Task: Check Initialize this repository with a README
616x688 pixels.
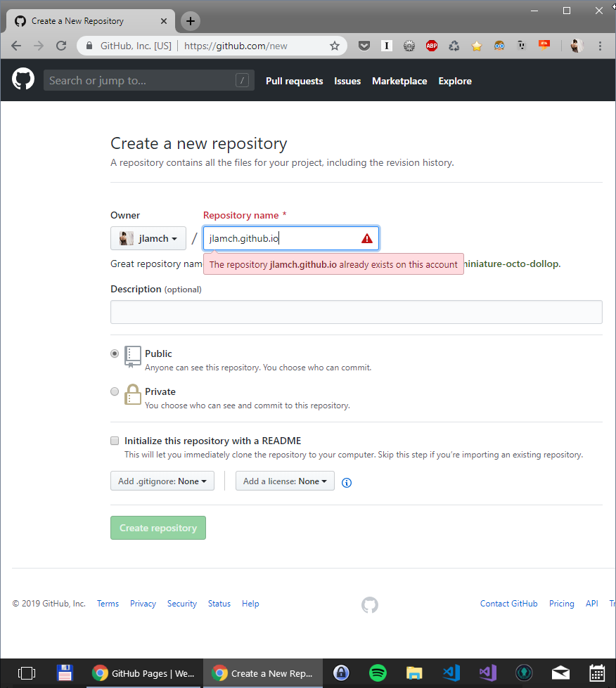Action: point(115,441)
